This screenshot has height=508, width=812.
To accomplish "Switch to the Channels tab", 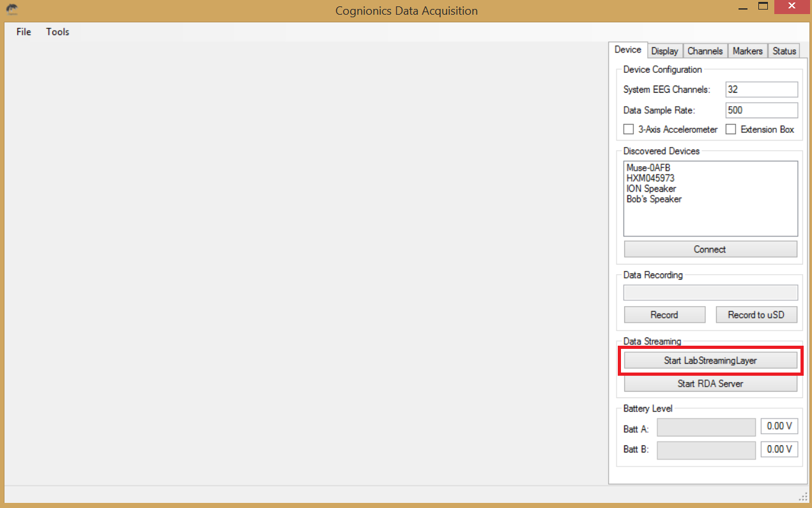I will (x=705, y=51).
